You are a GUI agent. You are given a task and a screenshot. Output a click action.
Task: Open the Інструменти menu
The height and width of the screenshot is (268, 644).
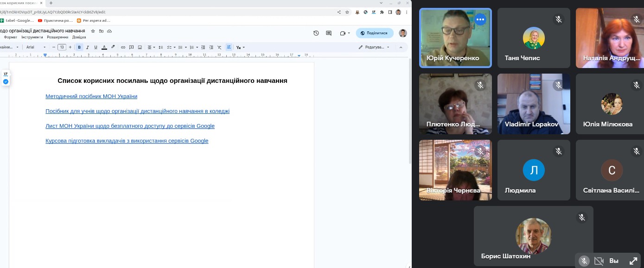tap(32, 37)
